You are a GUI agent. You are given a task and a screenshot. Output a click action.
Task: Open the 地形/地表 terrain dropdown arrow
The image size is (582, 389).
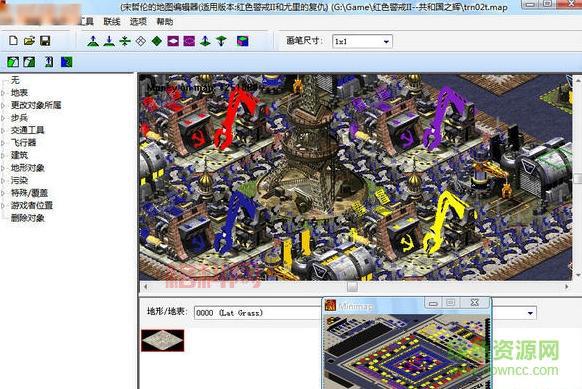point(530,313)
